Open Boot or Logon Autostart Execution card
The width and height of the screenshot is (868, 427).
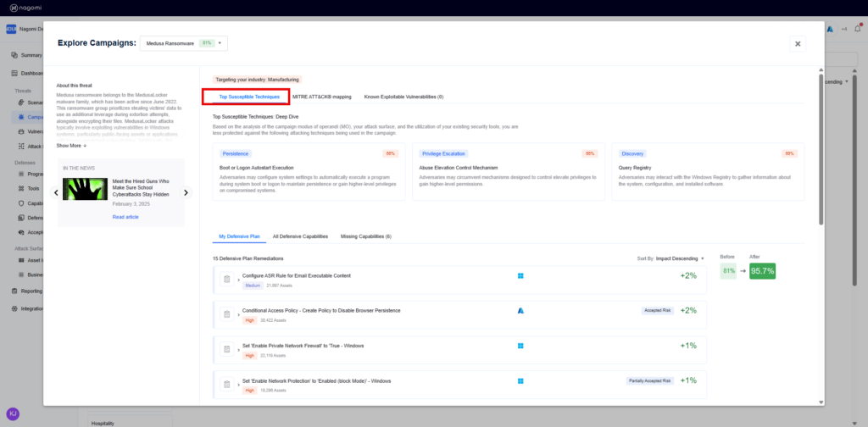(x=309, y=171)
